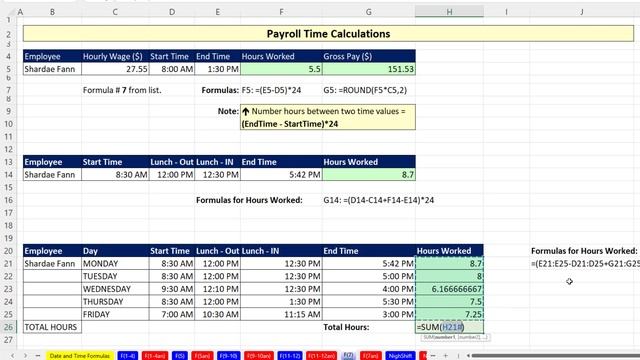Screen dimensions: 640x360
Task: Click formula text 'F5: =(E5-D5)*24'
Action: (x=271, y=90)
